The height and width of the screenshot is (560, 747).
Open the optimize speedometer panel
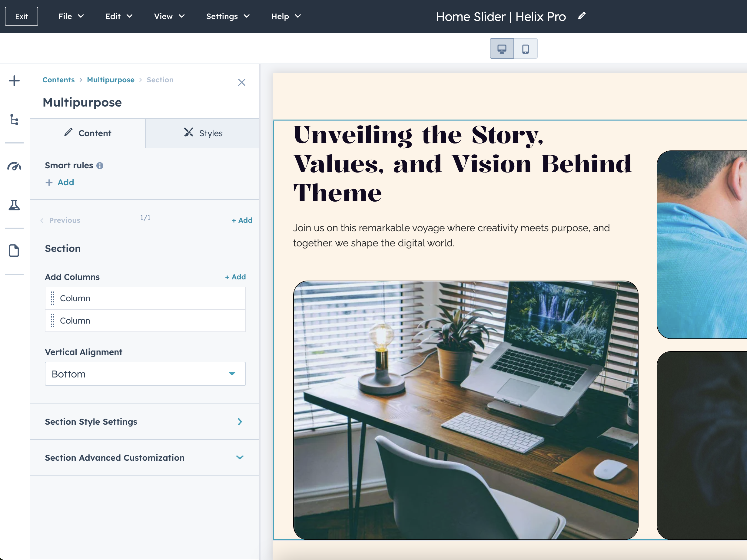14,166
